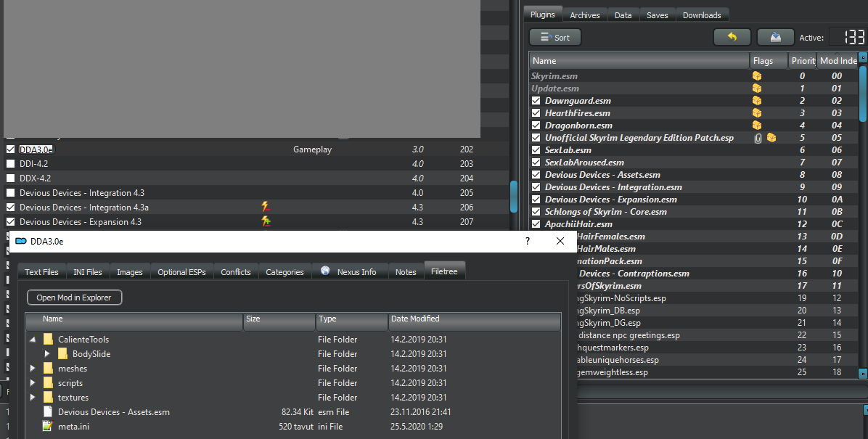Uncheck Schlongs of Skyrim - Core.esm plugin

pos(536,211)
